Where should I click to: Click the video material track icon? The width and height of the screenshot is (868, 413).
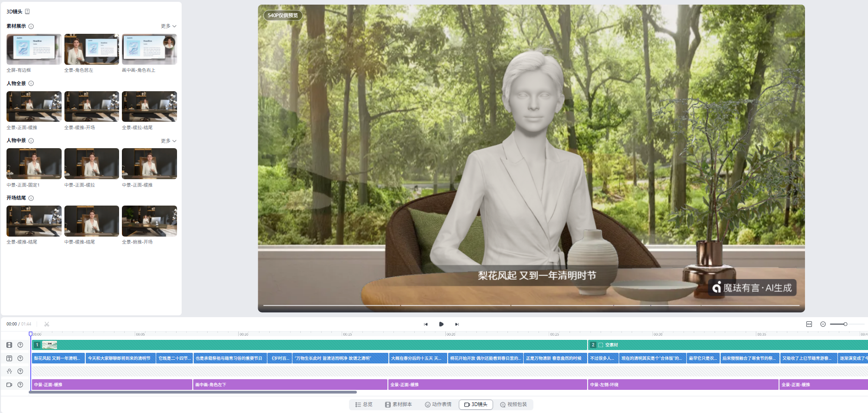click(9, 345)
